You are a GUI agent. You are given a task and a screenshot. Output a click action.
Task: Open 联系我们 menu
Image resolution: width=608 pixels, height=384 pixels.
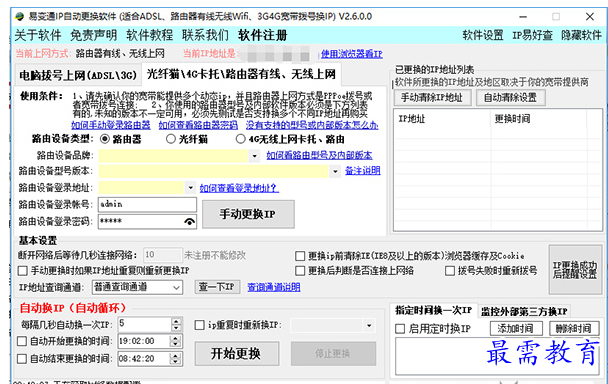point(205,35)
